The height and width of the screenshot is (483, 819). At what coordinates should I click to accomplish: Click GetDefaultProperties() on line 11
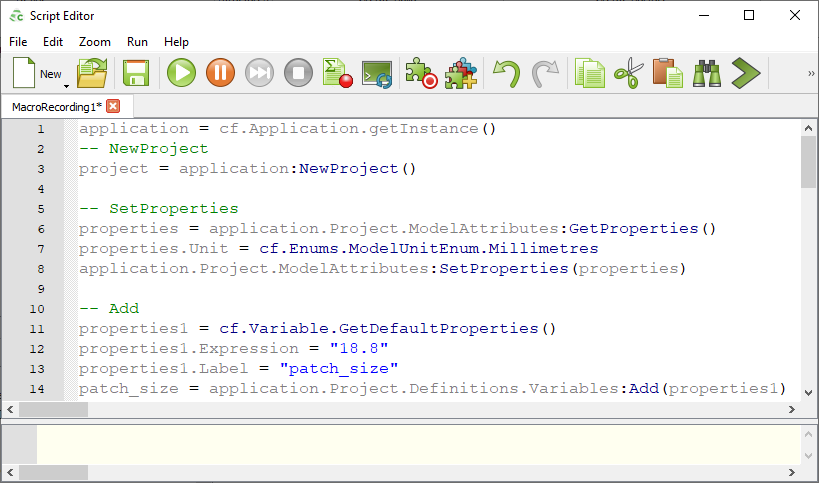pos(448,328)
